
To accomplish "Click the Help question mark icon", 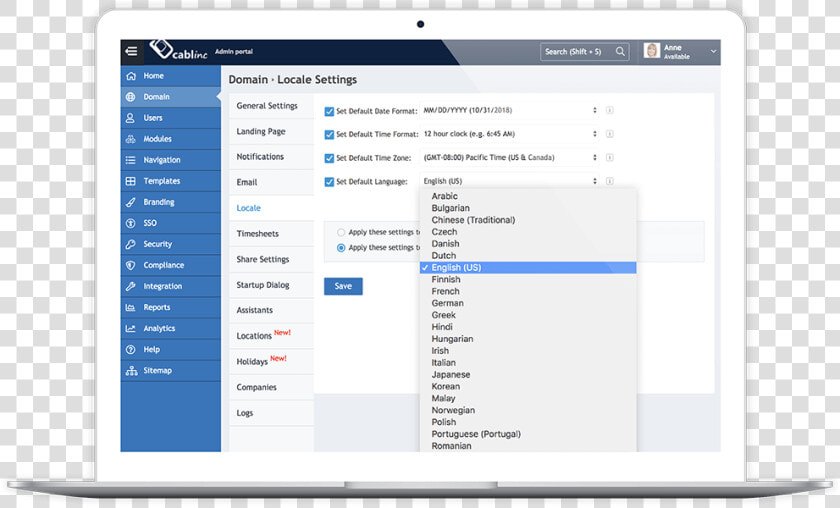I will point(130,349).
